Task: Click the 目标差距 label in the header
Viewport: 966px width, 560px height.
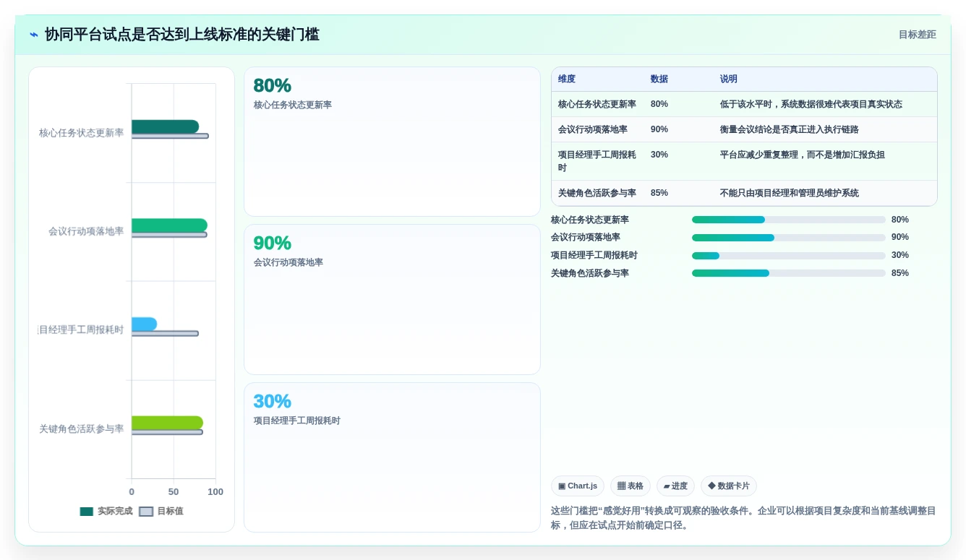Action: (x=917, y=35)
